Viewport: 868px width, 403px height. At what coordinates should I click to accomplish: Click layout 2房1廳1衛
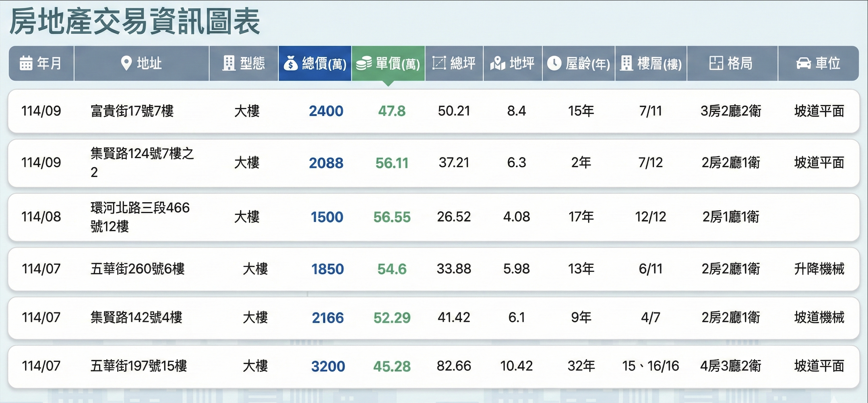731,217
